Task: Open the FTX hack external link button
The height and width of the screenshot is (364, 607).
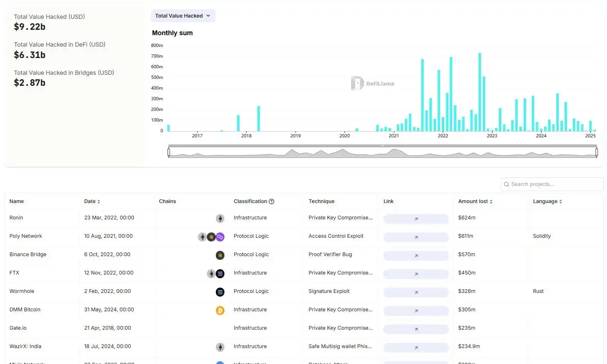Action: pyautogui.click(x=416, y=274)
